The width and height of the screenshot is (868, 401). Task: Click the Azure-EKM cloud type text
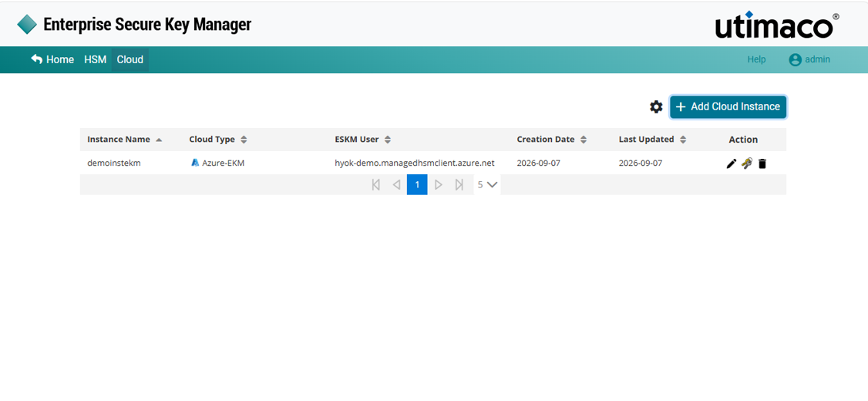(x=223, y=163)
